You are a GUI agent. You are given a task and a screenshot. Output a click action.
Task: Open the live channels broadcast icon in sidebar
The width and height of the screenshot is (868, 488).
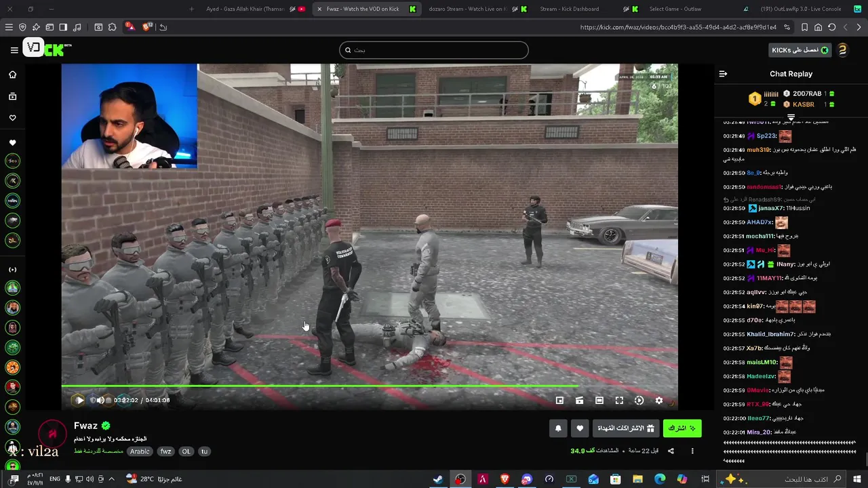(12, 270)
